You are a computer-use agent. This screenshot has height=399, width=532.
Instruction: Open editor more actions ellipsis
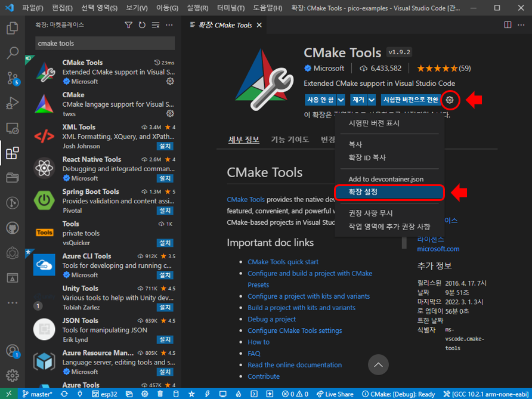[521, 25]
